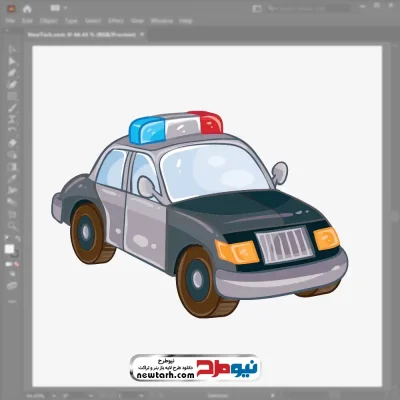Select the Direct Selection tool
The width and height of the screenshot is (400, 400).
coord(12,61)
